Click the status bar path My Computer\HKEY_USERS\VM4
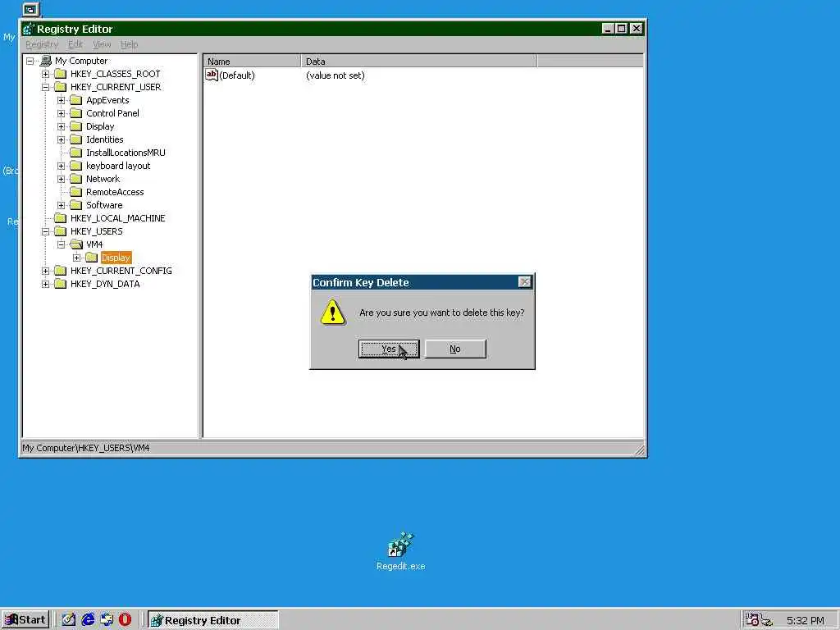This screenshot has height=630, width=840. (x=85, y=448)
